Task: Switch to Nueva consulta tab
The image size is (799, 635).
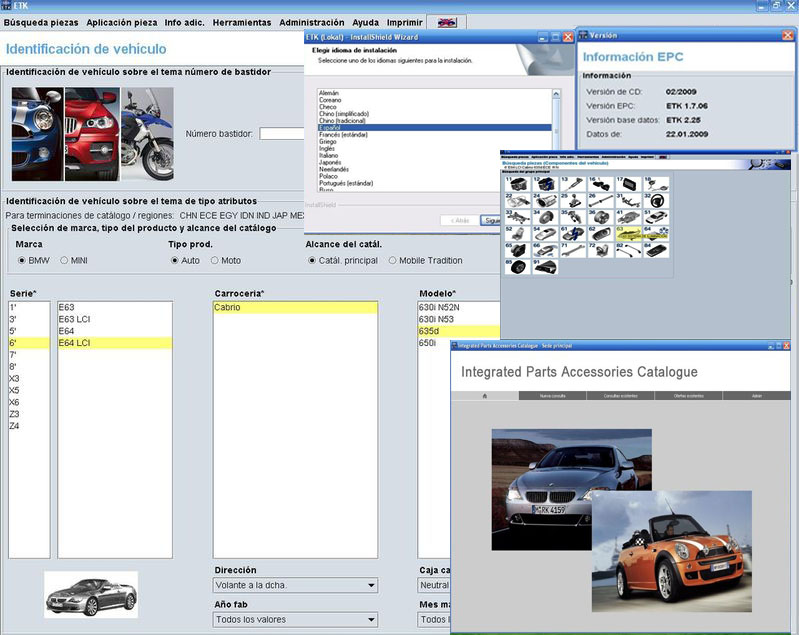Action: click(x=552, y=395)
